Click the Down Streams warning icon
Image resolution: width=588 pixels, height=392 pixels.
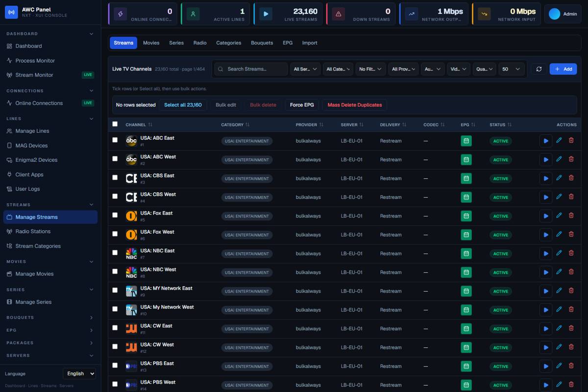[x=338, y=14]
